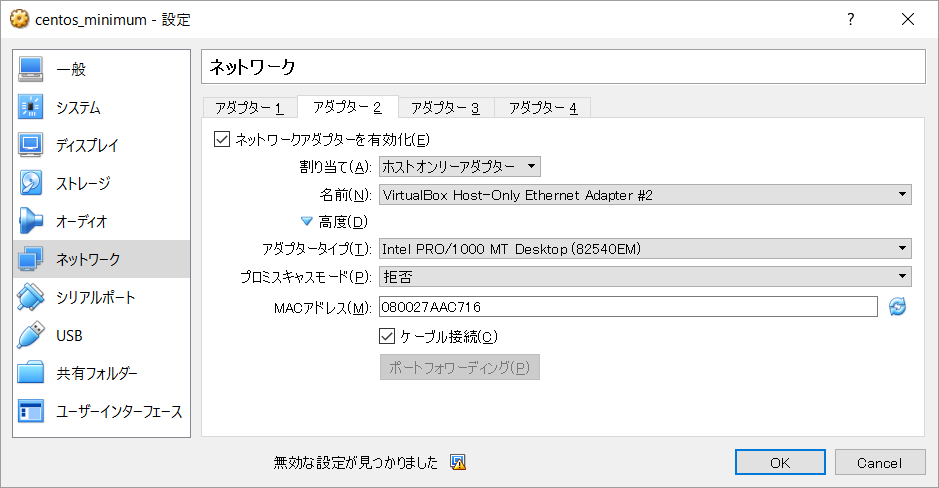Viewport: 939px width, 488px height.
Task: Open the シリアルポート connector icon
Action: pyautogui.click(x=30, y=298)
